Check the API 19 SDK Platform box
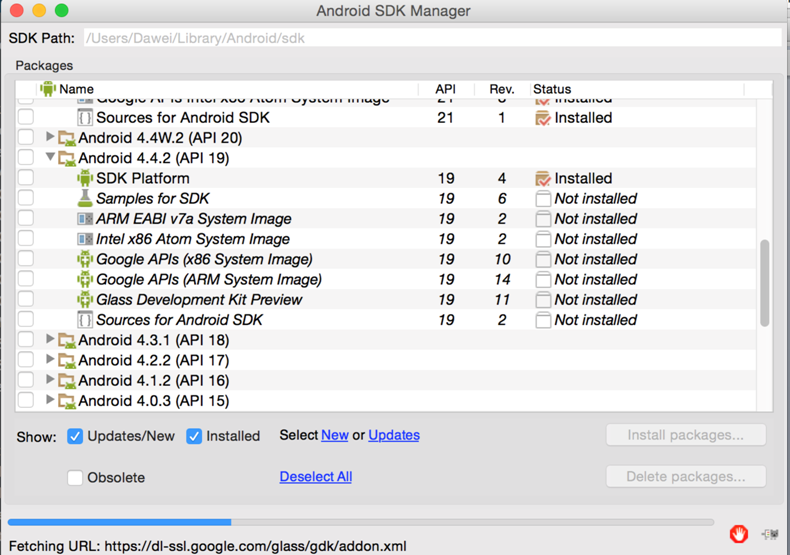Viewport: 790px width, 555px height. (26, 177)
